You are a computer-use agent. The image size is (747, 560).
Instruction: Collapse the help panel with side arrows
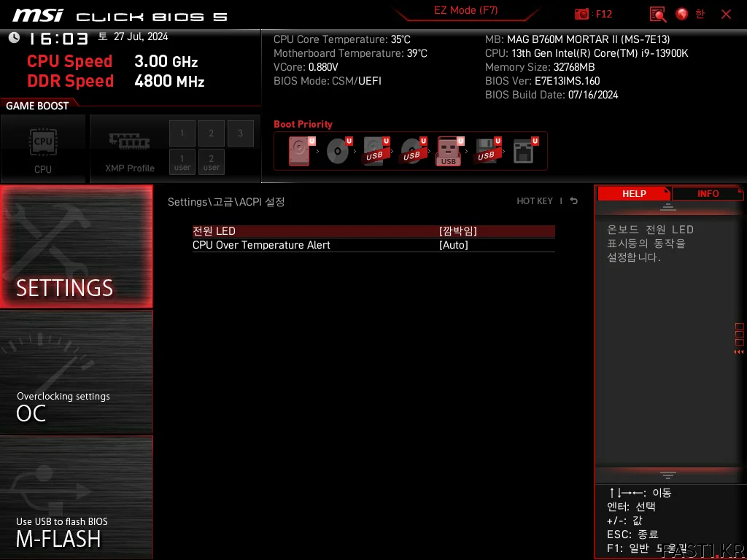coord(738,352)
